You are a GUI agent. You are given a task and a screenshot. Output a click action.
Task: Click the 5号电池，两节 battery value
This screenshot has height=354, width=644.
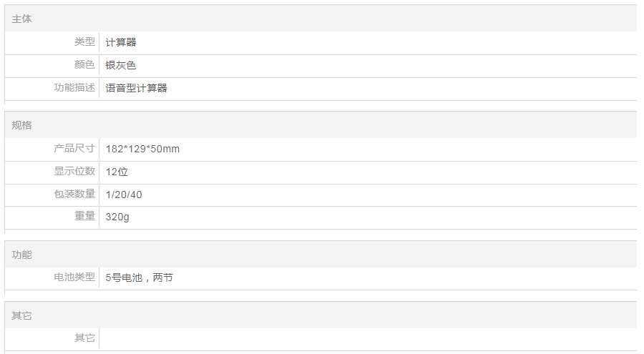[x=139, y=277]
